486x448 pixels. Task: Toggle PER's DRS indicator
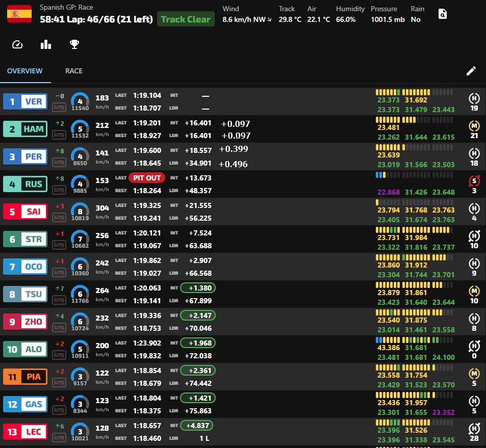pyautogui.click(x=59, y=163)
